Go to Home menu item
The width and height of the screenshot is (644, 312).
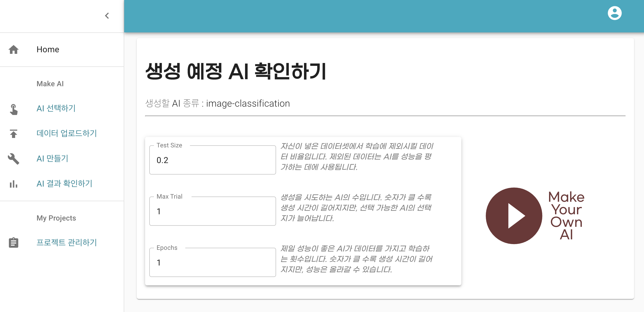point(48,49)
